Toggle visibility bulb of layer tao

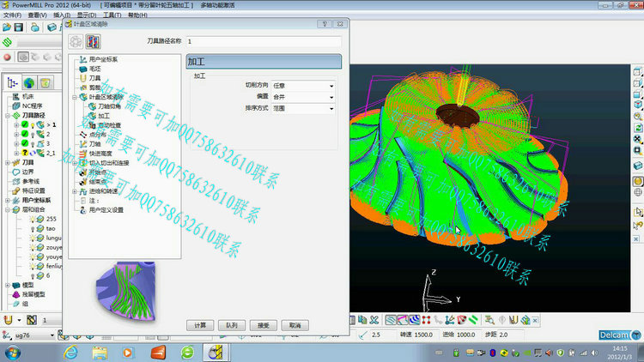[x=33, y=229]
